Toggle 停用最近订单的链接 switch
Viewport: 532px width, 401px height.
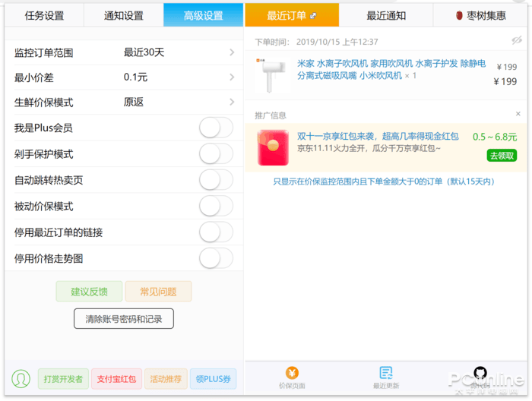[216, 232]
